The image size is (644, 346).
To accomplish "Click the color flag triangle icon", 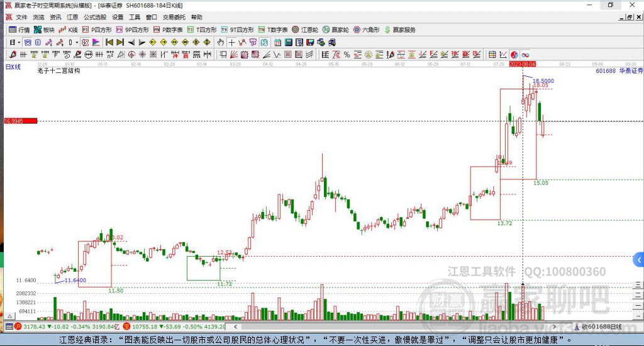I will pos(96,42).
